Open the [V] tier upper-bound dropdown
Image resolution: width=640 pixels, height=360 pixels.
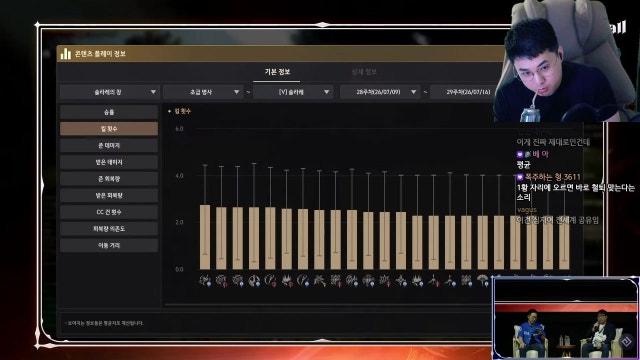point(293,92)
